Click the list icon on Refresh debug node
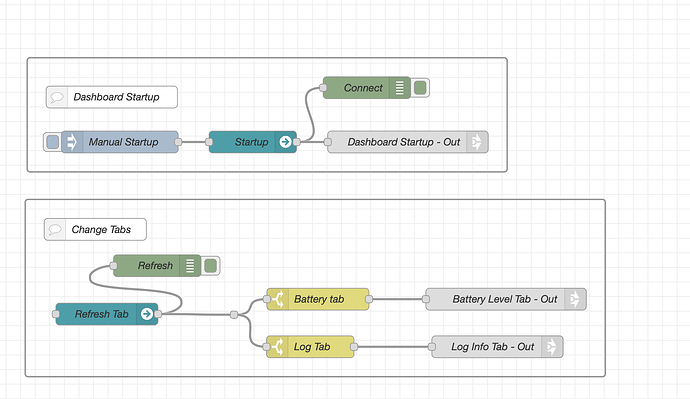 coord(190,266)
